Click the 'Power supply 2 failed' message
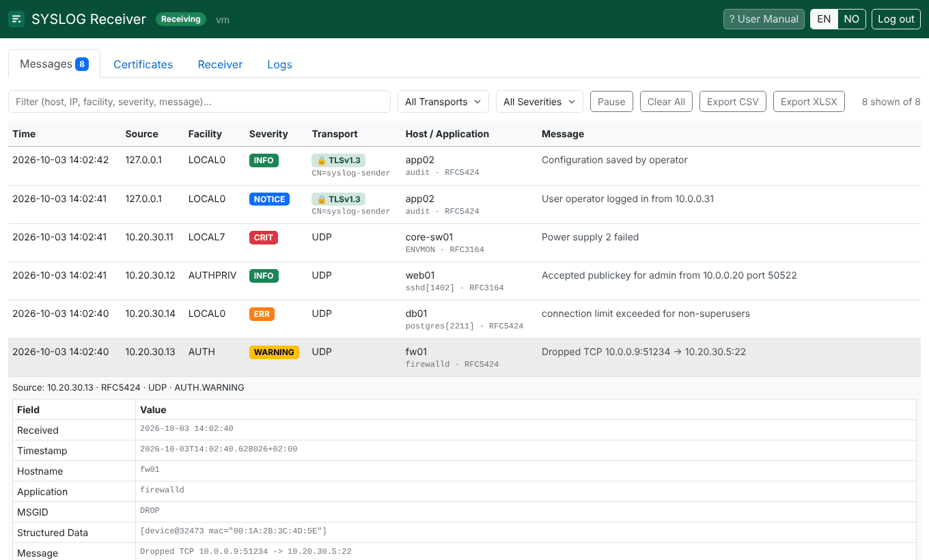929x560 pixels. point(590,237)
